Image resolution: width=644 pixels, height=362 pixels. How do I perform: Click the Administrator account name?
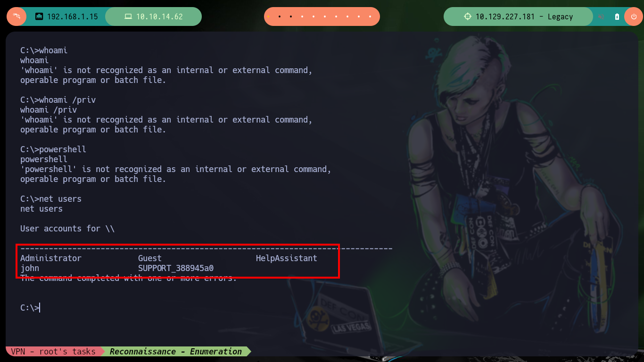[51, 258]
